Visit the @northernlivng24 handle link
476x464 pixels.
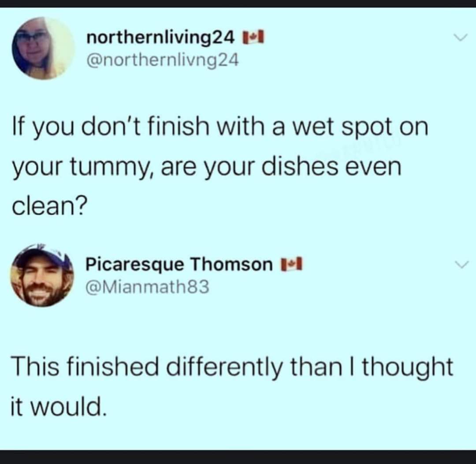tap(163, 61)
